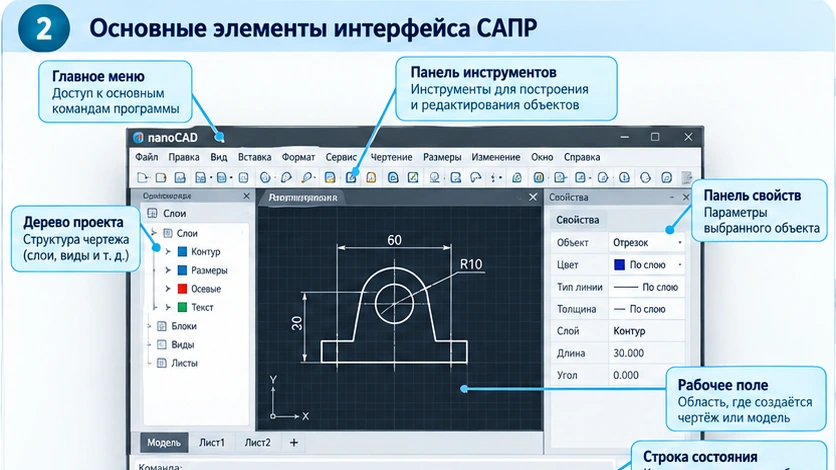Screen dimensions: 836x470
Task: Expand the Блоки tree node
Action: pos(149,326)
